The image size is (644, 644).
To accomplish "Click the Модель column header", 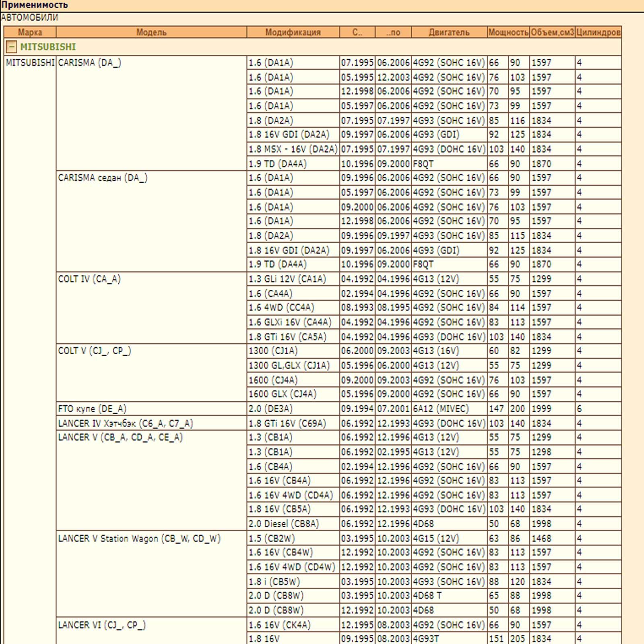I will (x=151, y=32).
